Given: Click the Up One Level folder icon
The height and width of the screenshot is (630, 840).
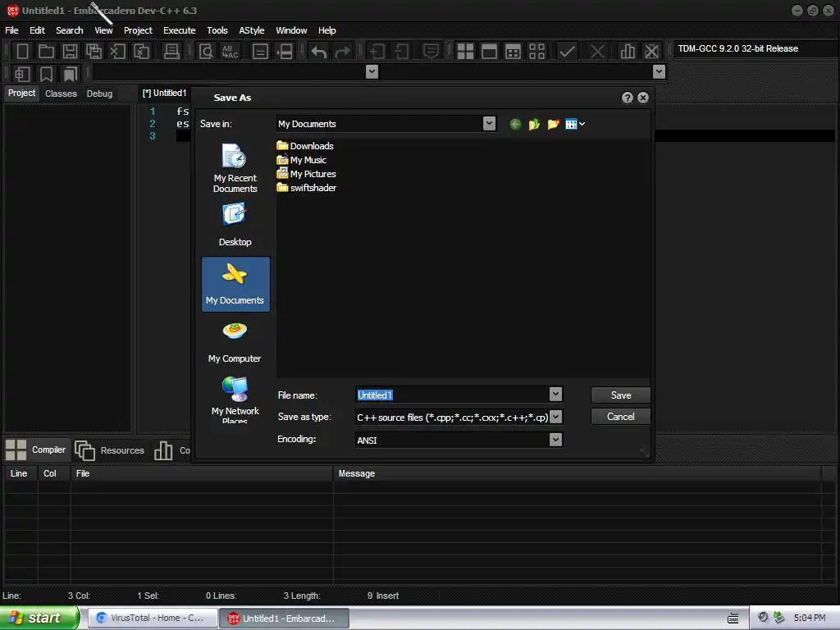Looking at the screenshot, I should 534,125.
